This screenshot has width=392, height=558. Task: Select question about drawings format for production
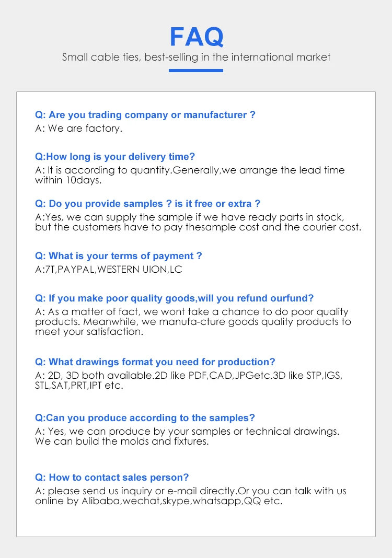coord(155,362)
